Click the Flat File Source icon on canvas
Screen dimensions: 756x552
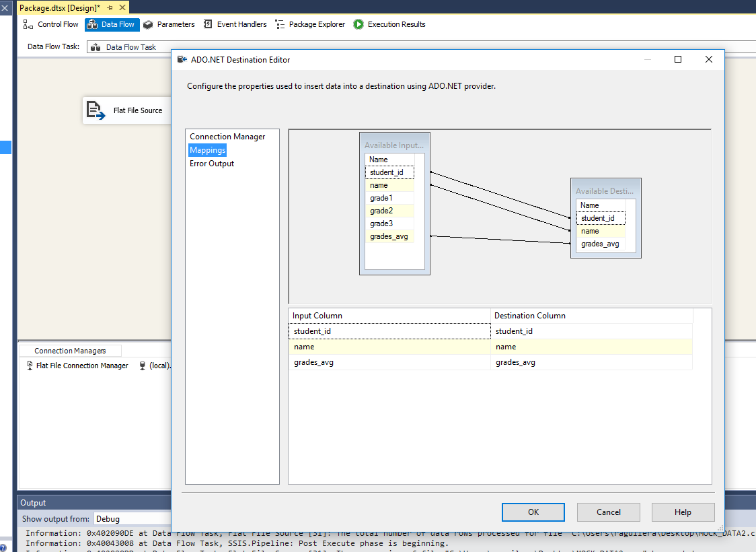pyautogui.click(x=96, y=110)
